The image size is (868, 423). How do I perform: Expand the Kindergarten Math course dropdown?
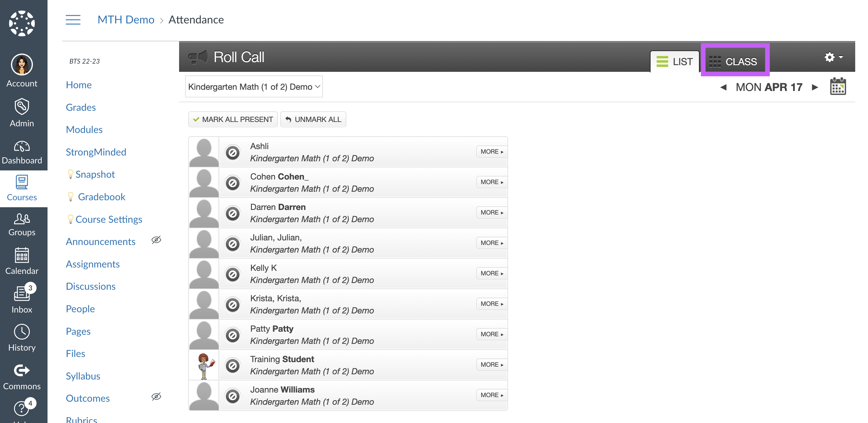click(253, 86)
